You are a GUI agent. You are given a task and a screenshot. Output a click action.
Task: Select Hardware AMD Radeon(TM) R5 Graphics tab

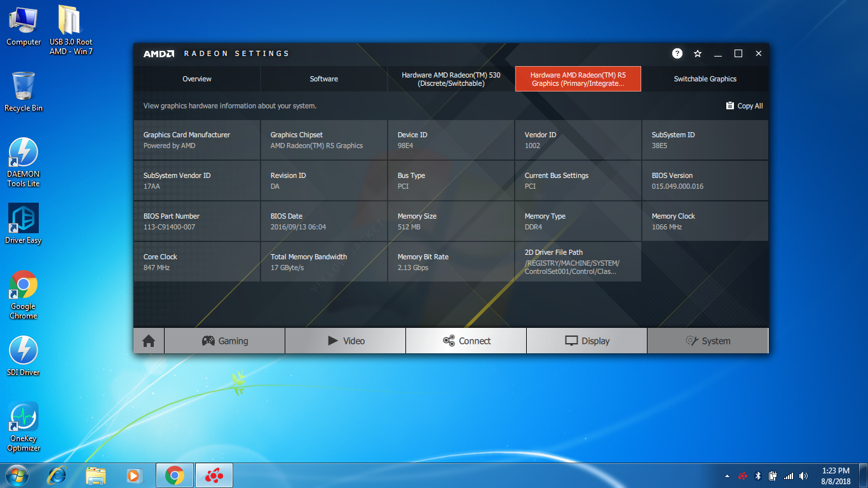coord(578,79)
